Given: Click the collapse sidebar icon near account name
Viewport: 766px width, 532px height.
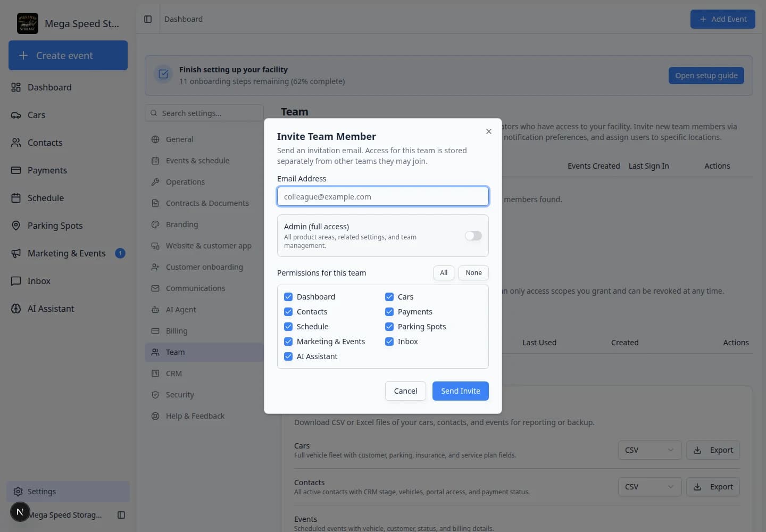Looking at the screenshot, I should (121, 515).
